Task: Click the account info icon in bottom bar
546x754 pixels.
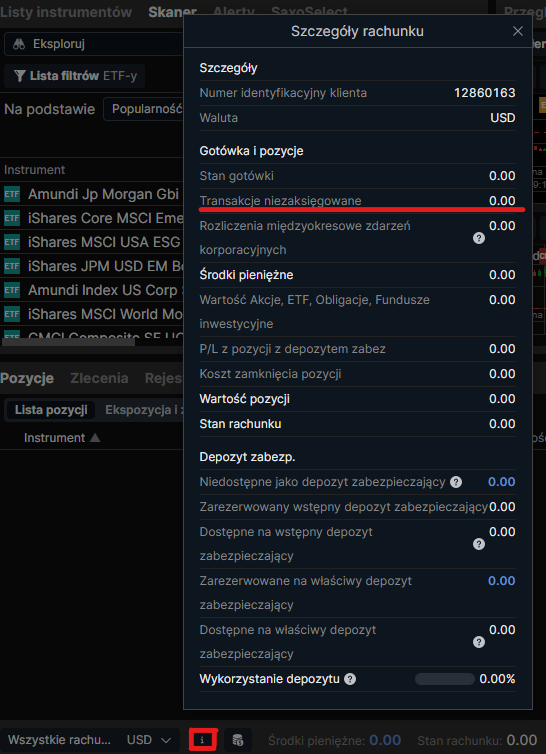Action: [x=202, y=740]
